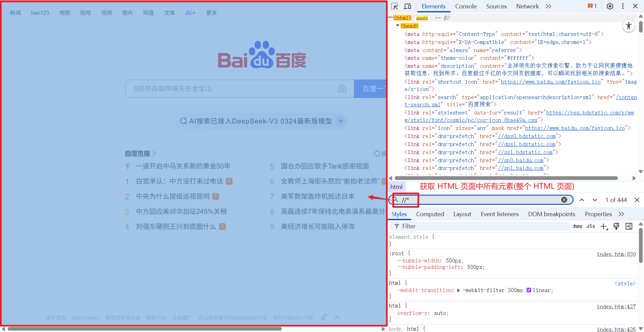Viewport: 644px width, 332px height.
Task: Add a new style rule
Action: (x=604, y=226)
